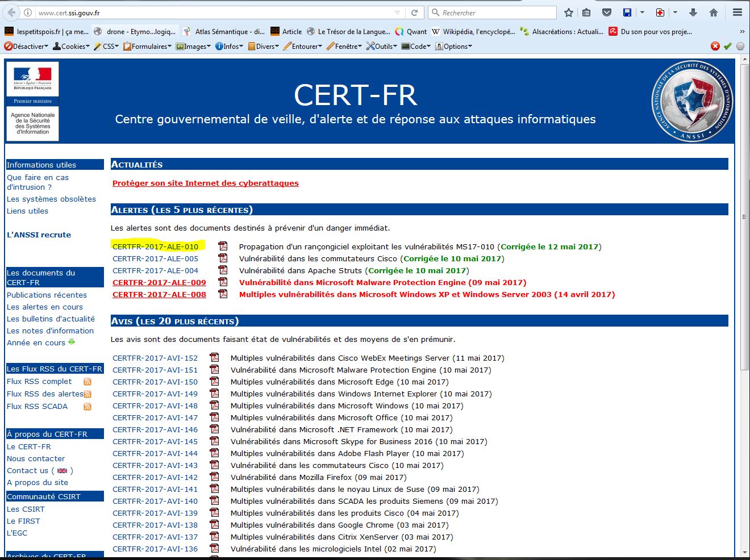Image resolution: width=750 pixels, height=560 pixels.
Task: Click the downloads arrow icon
Action: tap(693, 12)
